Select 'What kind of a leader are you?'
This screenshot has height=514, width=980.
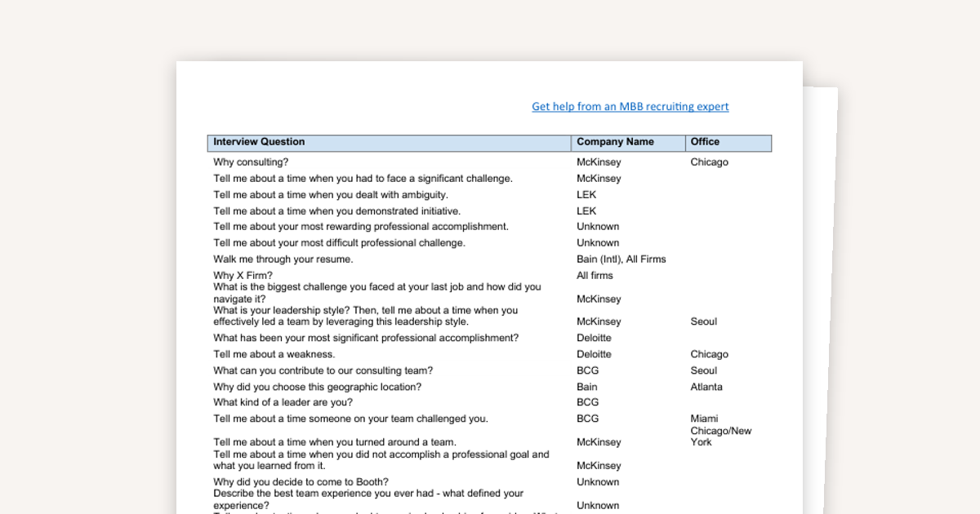click(x=283, y=402)
